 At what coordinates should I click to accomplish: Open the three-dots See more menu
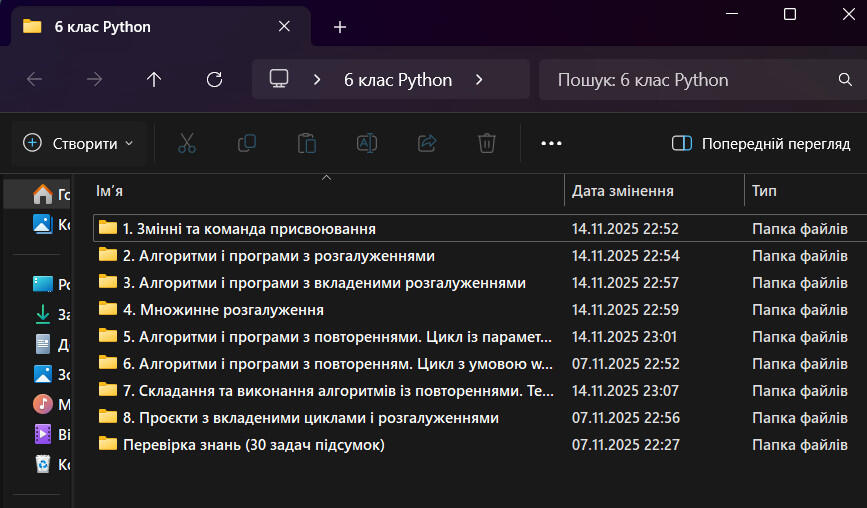point(551,143)
